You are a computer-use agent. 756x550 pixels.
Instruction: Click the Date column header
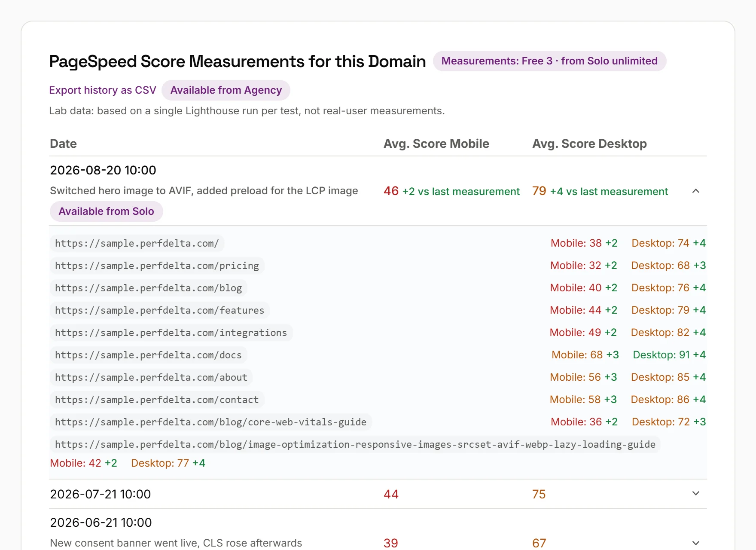click(x=63, y=144)
